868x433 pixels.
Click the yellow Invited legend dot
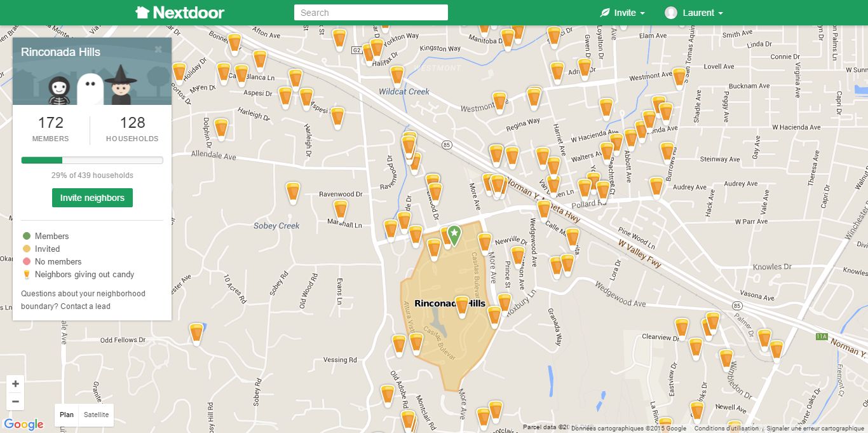(x=27, y=249)
